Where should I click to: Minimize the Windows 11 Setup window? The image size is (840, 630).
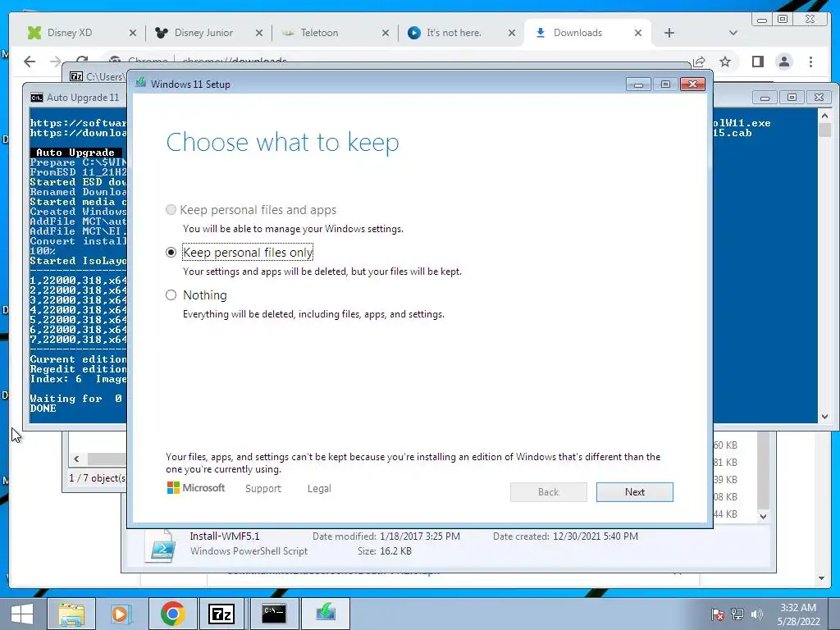tap(638, 84)
